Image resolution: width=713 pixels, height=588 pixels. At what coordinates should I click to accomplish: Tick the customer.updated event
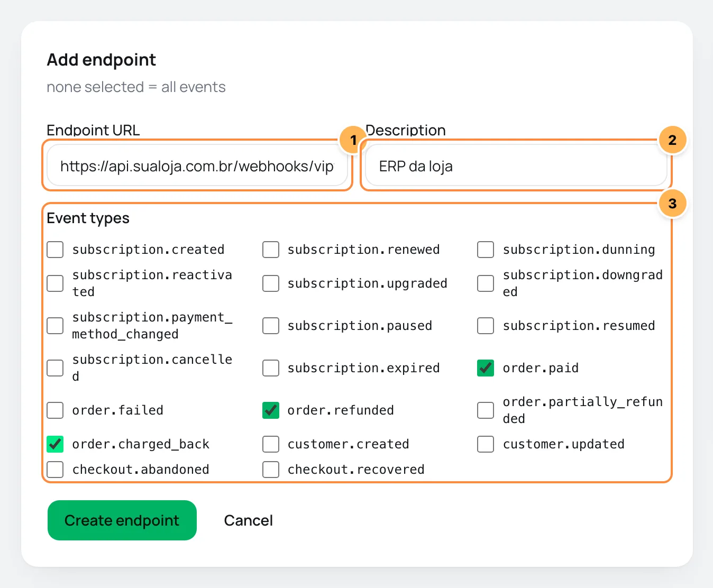[x=486, y=444]
